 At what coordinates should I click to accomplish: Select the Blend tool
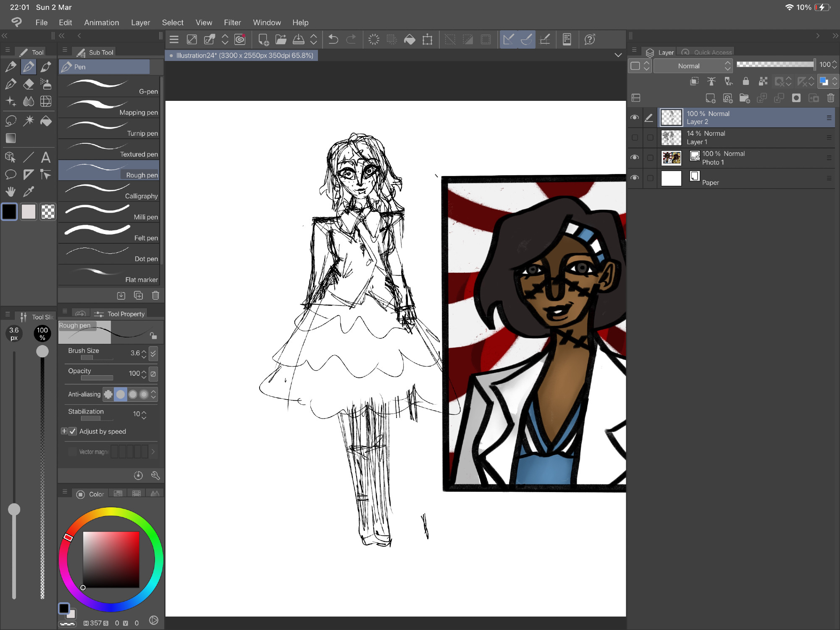coord(28,101)
